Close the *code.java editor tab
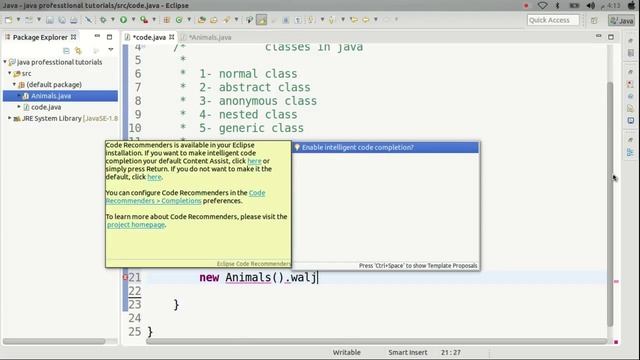Image resolution: width=640 pixels, height=360 pixels. 172,37
